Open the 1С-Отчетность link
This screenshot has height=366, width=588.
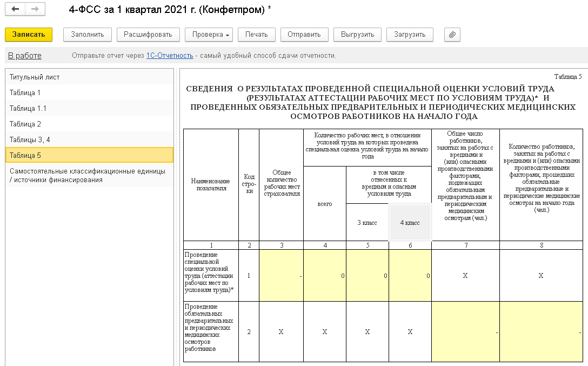(x=170, y=56)
